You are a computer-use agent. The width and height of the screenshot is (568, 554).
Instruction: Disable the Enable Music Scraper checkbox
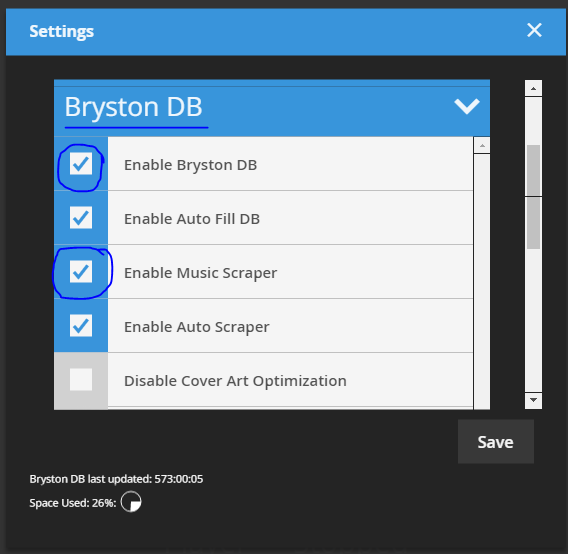(81, 272)
